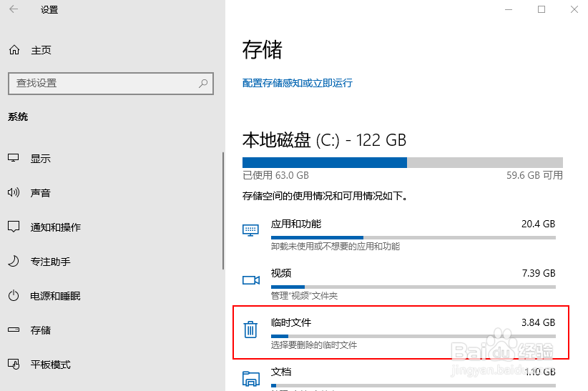Open the Storage settings page
The height and width of the screenshot is (391, 588).
coord(40,330)
